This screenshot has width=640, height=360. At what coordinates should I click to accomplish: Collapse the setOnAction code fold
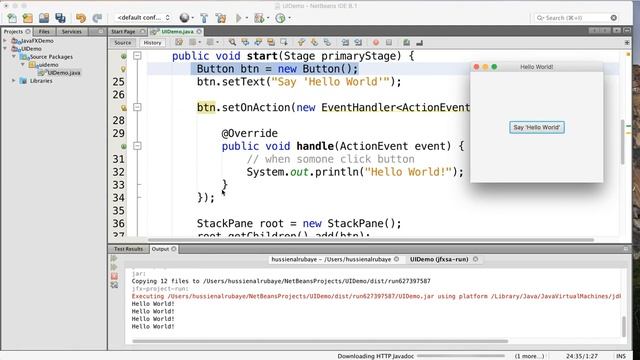click(137, 107)
